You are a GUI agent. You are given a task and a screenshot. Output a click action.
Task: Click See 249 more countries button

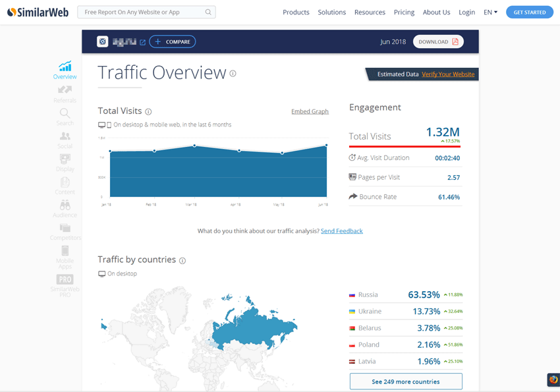(x=406, y=381)
